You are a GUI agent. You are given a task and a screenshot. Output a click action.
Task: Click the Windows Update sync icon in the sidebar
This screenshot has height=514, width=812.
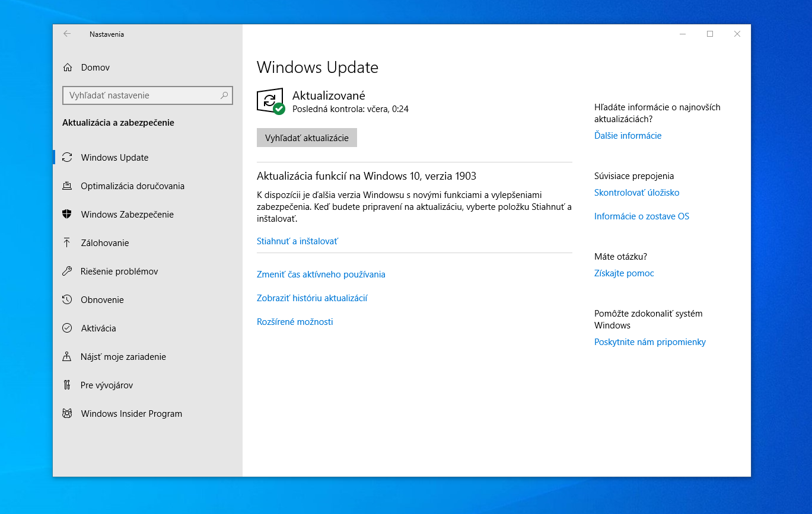67,158
